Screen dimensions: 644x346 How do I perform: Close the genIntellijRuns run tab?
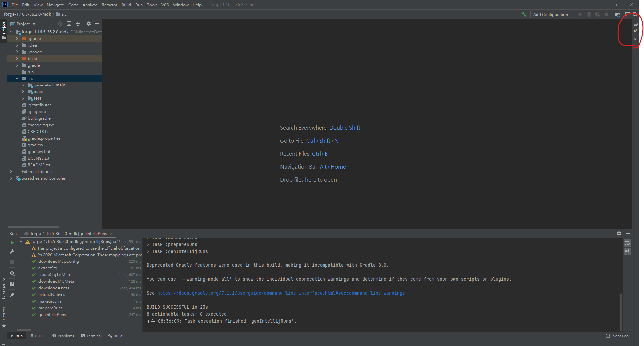pyautogui.click(x=111, y=234)
